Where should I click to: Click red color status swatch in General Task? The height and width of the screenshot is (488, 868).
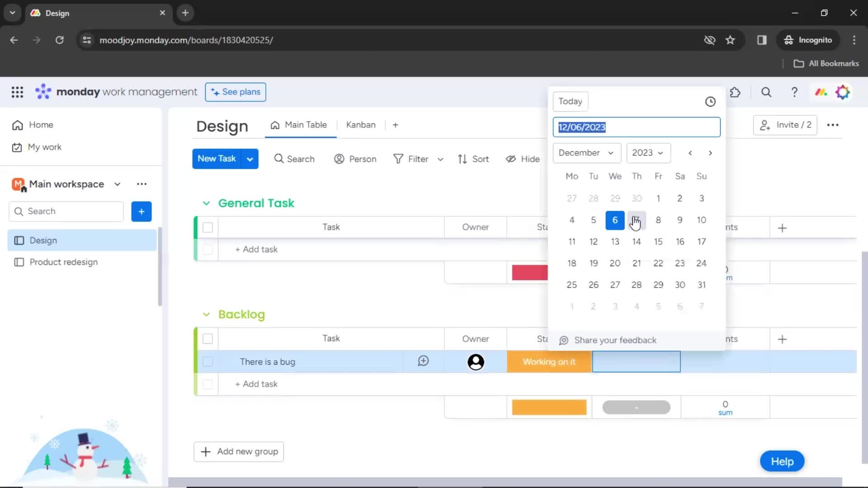coord(529,272)
